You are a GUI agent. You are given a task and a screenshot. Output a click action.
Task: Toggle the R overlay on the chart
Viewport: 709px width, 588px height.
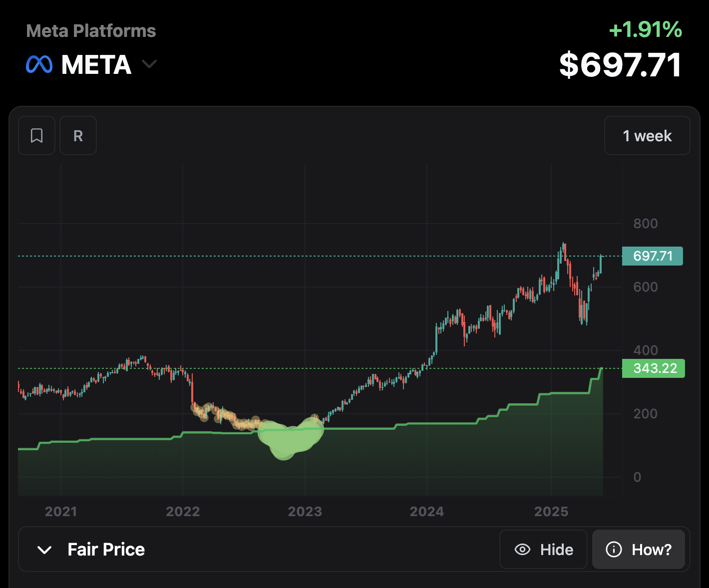78,135
